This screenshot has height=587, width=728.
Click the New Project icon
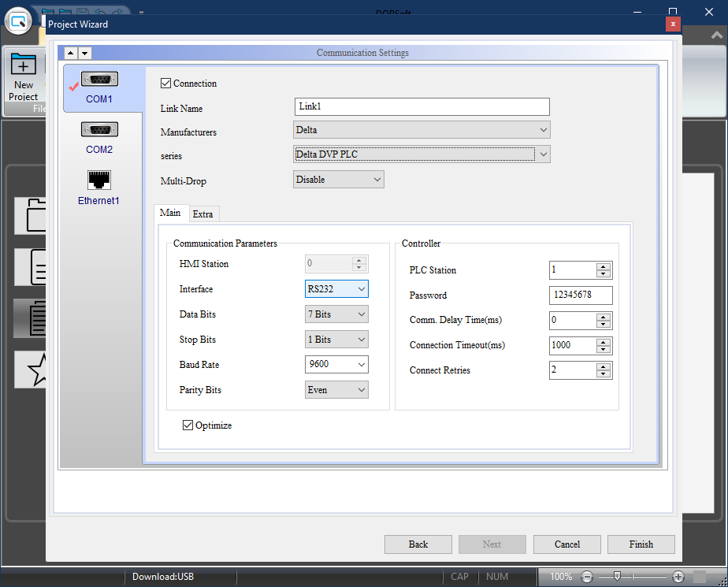(x=23, y=65)
